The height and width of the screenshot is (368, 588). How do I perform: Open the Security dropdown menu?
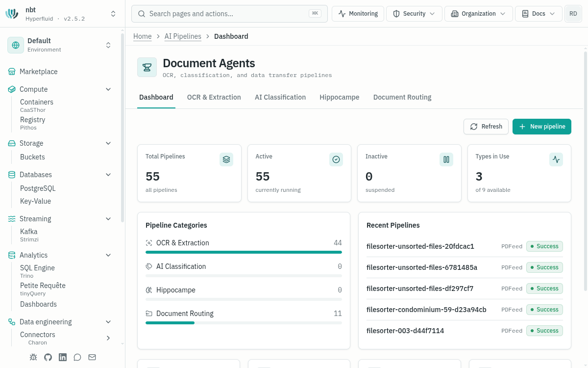(414, 14)
